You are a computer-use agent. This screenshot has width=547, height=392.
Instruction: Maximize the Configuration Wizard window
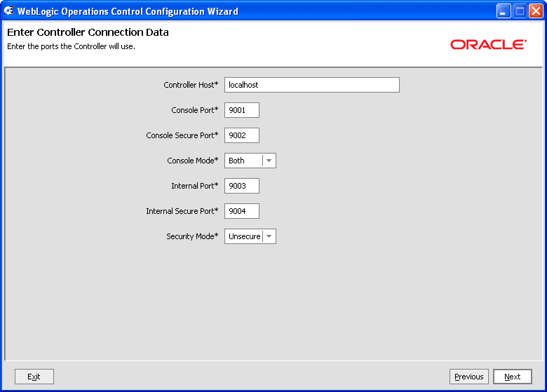tap(520, 11)
